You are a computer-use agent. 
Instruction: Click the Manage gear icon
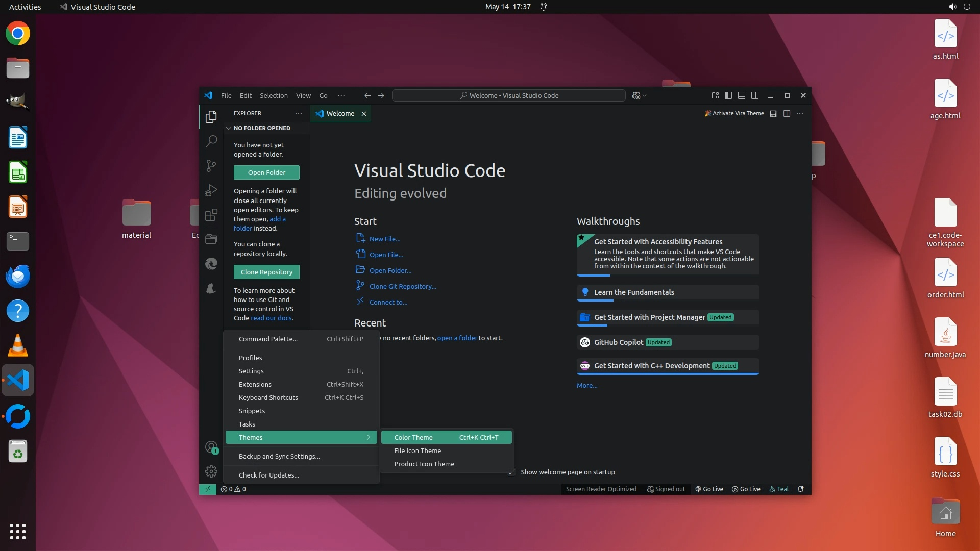[x=211, y=471]
